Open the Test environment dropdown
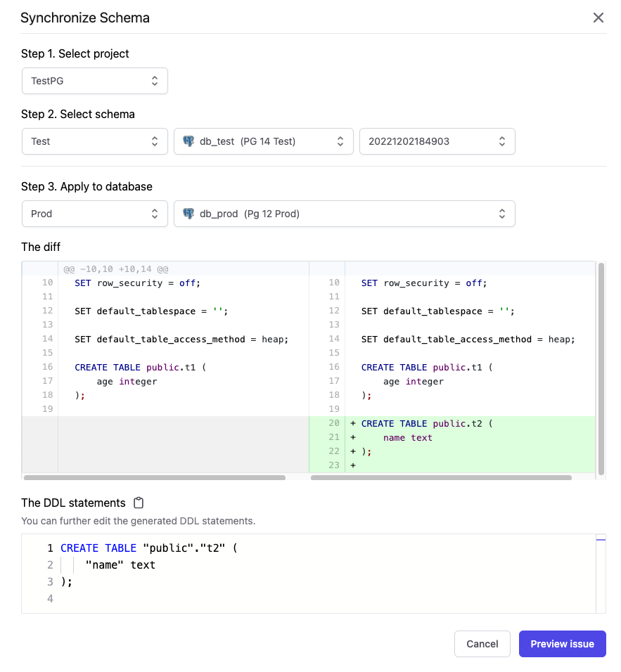Image resolution: width=621 pixels, height=672 pixels. click(x=95, y=141)
